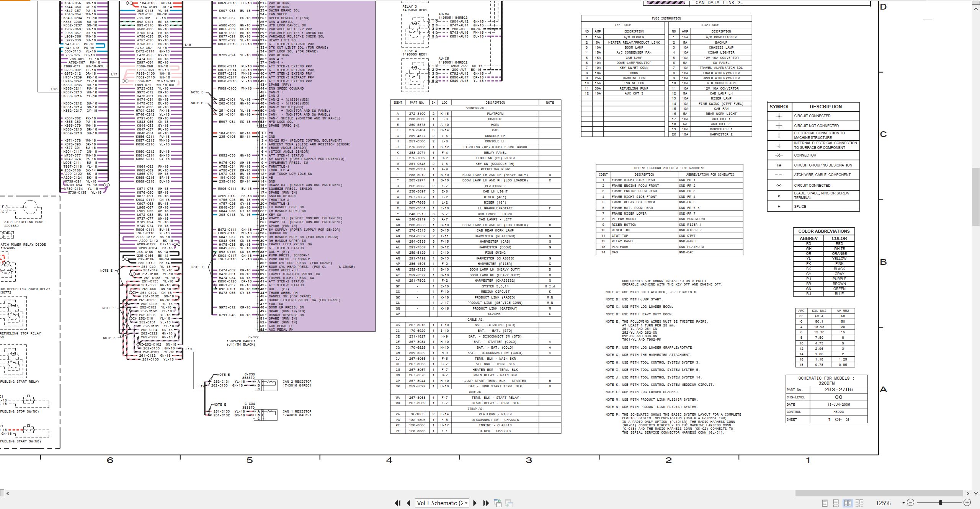Click the zoom slider handle
The image size is (980, 509).
point(940,502)
